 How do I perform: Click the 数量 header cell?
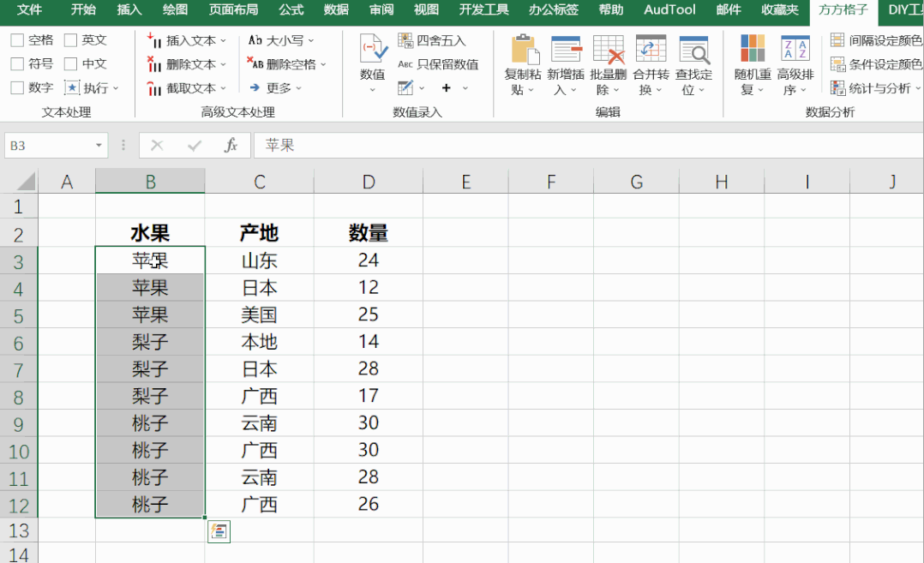tap(369, 233)
